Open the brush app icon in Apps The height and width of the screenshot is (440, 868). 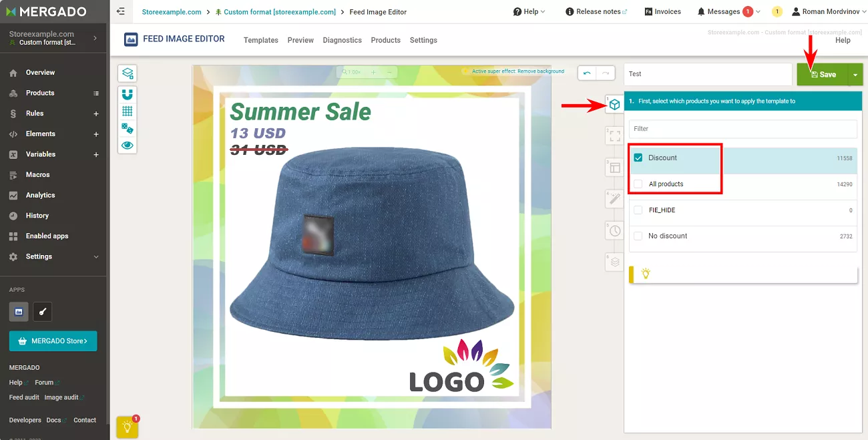42,311
